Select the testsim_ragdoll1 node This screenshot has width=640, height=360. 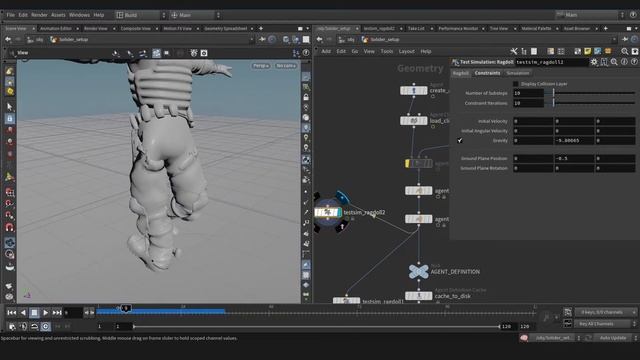coord(346,301)
